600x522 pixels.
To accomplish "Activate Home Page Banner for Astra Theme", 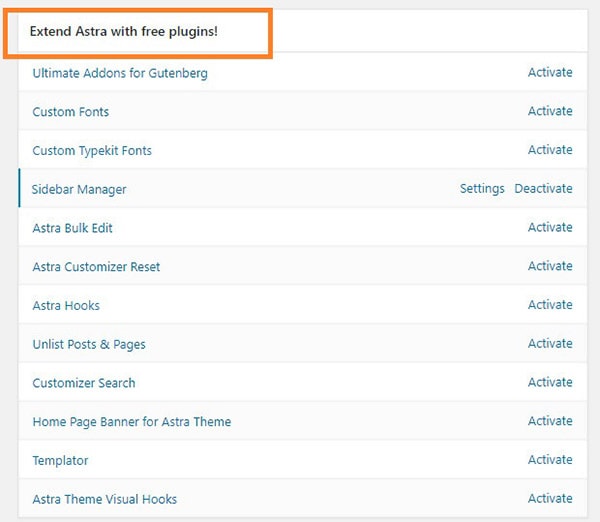I will click(x=550, y=421).
